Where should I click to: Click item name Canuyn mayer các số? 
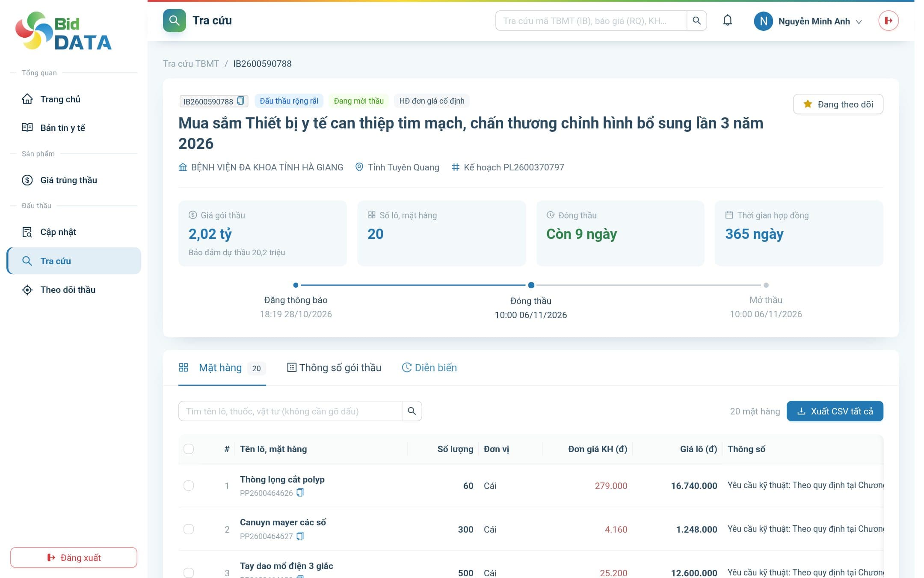coord(283,522)
